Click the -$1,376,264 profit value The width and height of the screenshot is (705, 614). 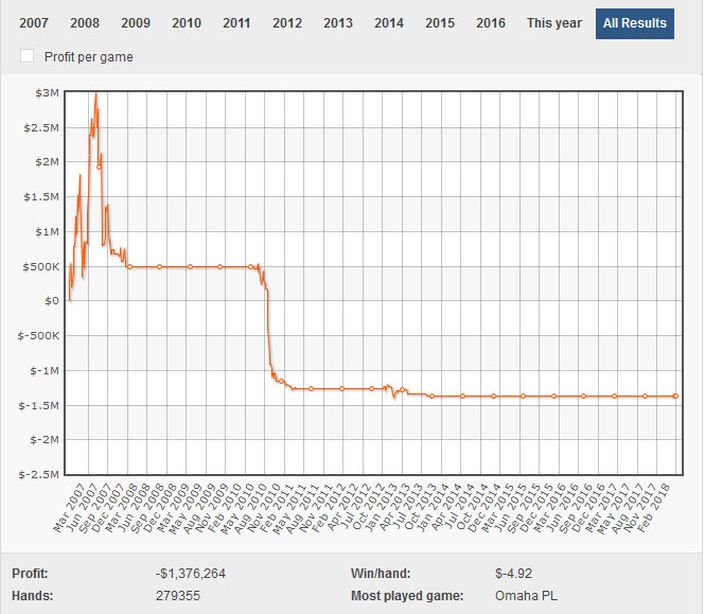[x=190, y=573]
